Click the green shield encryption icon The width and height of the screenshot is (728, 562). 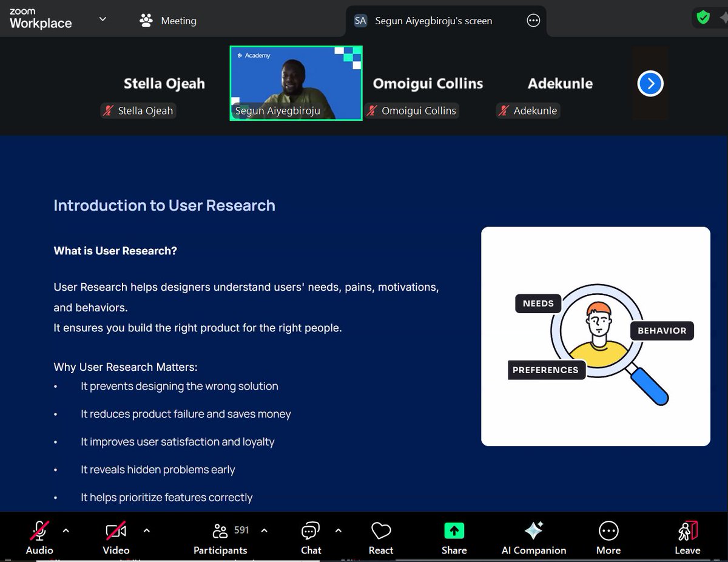(703, 18)
